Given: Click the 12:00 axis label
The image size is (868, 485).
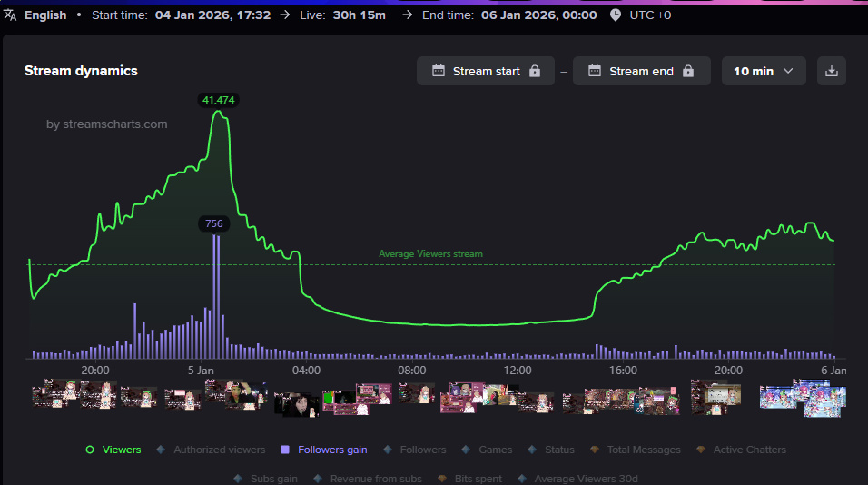Looking at the screenshot, I should click(x=518, y=371).
